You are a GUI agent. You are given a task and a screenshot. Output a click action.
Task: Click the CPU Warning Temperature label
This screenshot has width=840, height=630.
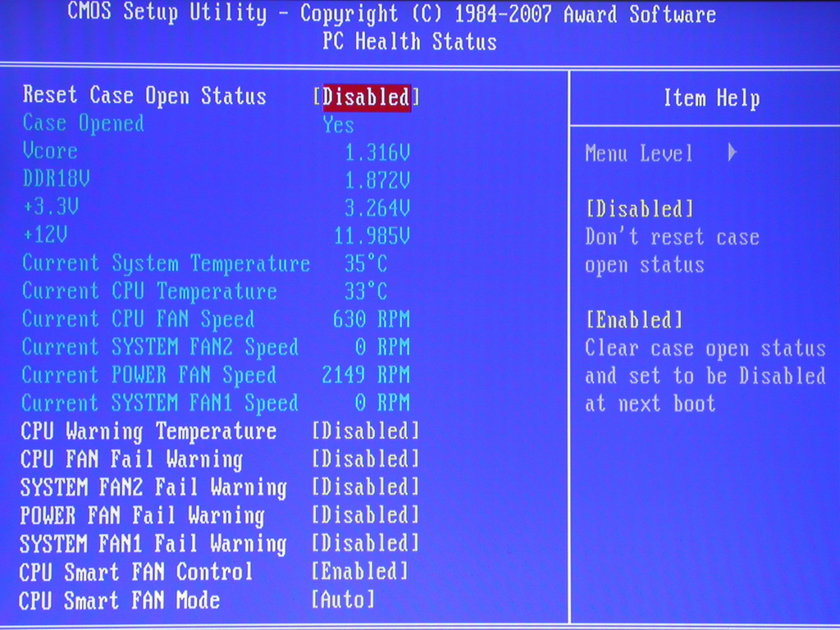click(148, 432)
